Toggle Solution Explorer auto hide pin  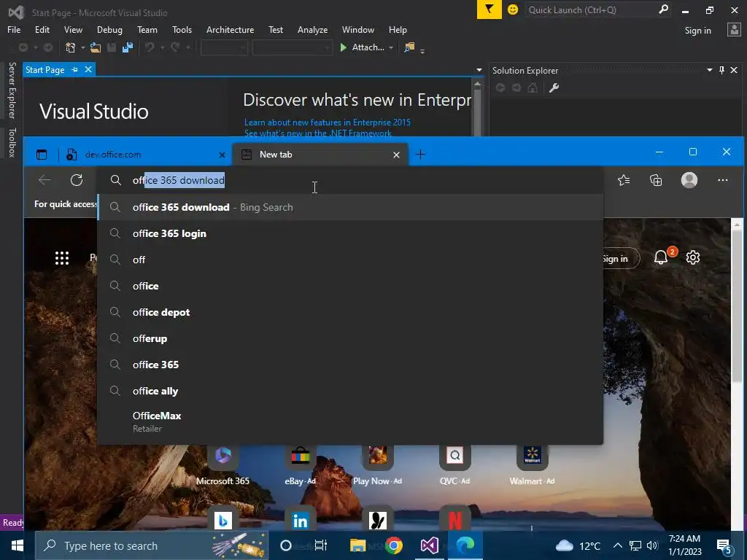click(x=721, y=70)
